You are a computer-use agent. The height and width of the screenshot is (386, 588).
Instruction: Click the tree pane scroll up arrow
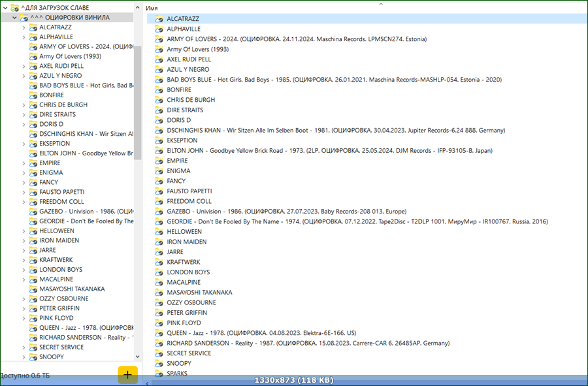(138, 7)
